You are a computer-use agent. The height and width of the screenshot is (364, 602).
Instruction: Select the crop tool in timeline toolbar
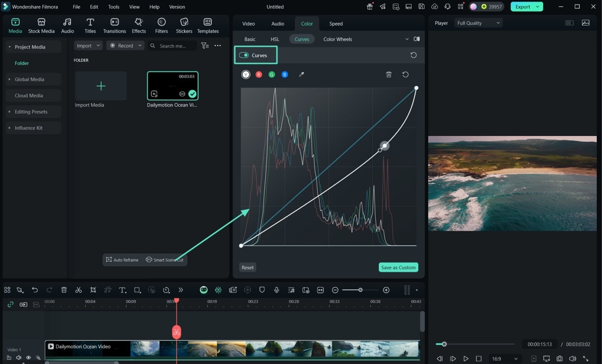point(93,290)
